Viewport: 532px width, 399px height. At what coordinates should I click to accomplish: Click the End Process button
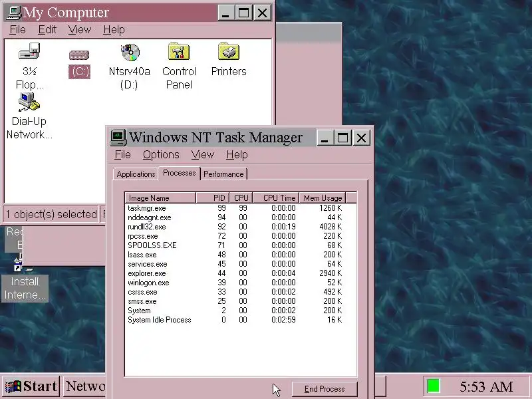click(325, 389)
